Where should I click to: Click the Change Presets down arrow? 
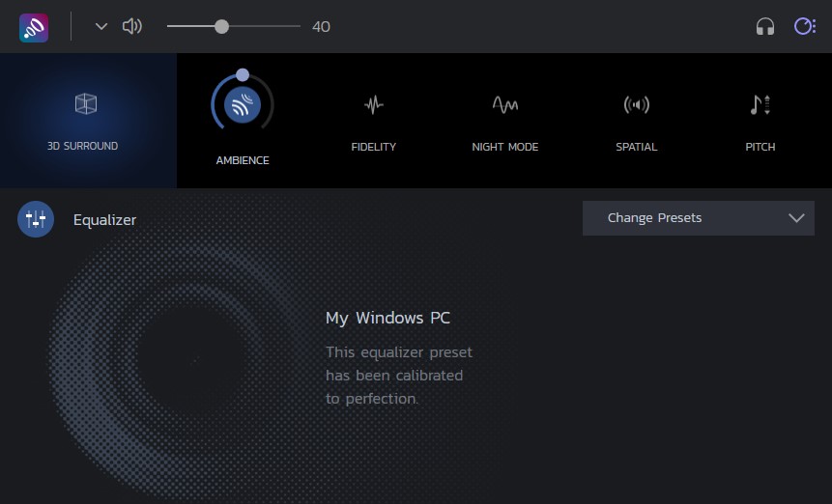pos(796,218)
